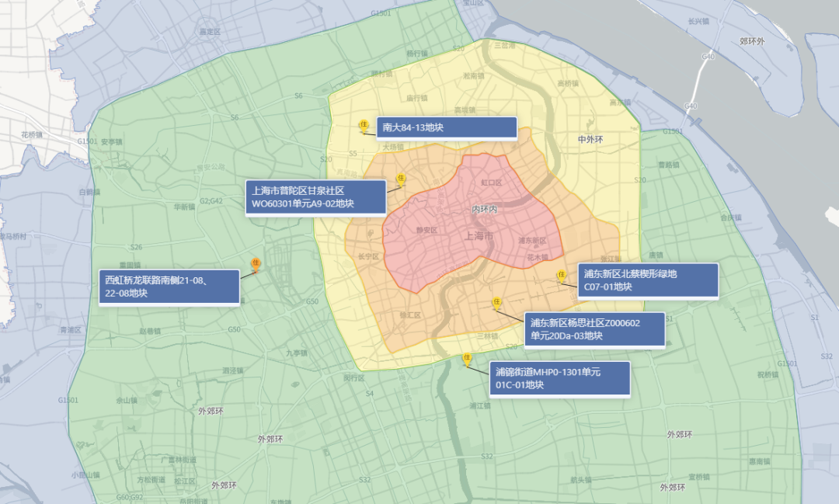Select the 安亭镇 town label
Image resolution: width=839 pixels, height=504 pixels.
(x=112, y=142)
